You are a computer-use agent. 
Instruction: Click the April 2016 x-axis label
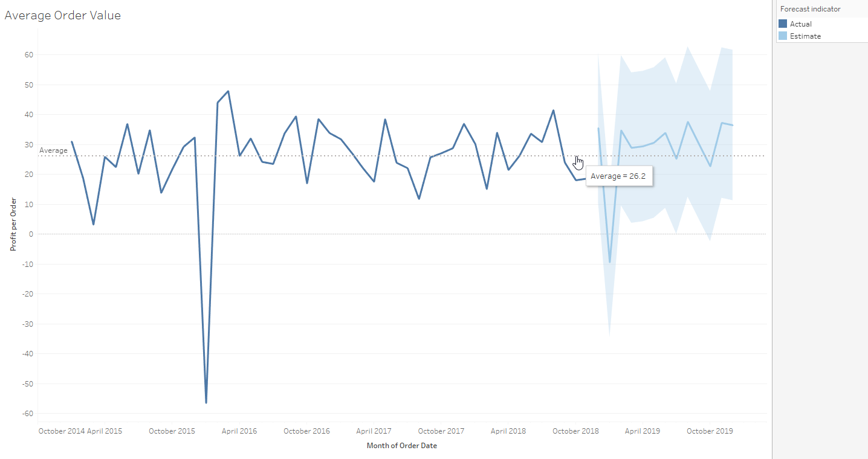coord(239,431)
